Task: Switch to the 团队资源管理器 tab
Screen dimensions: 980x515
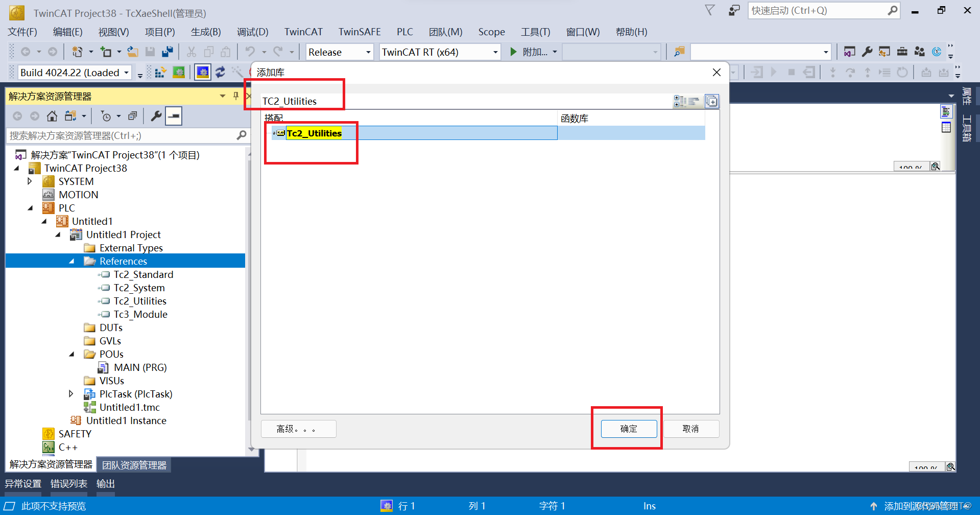Action: (x=134, y=465)
